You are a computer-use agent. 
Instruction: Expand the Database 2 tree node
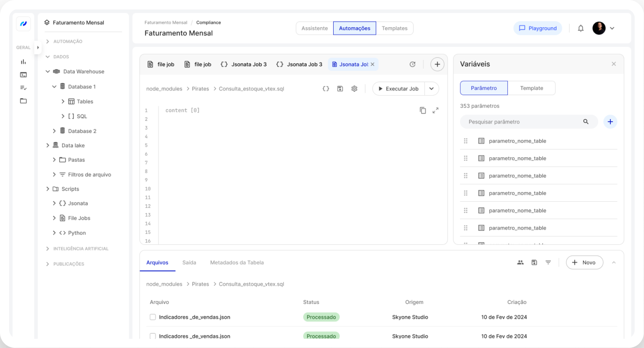[54, 131]
